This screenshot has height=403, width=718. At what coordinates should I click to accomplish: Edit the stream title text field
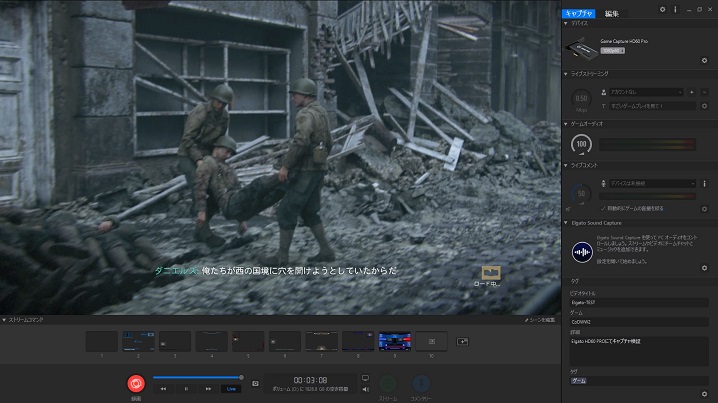652,106
